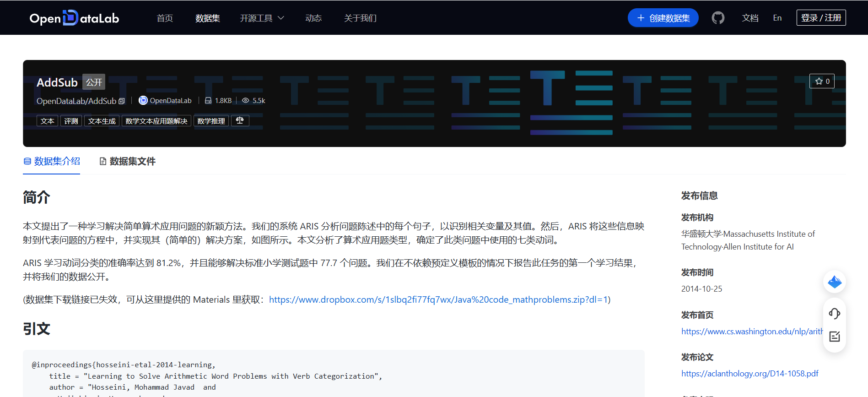Click the 公开 visibility badge
Image resolution: width=868 pixels, height=397 pixels.
[x=94, y=82]
